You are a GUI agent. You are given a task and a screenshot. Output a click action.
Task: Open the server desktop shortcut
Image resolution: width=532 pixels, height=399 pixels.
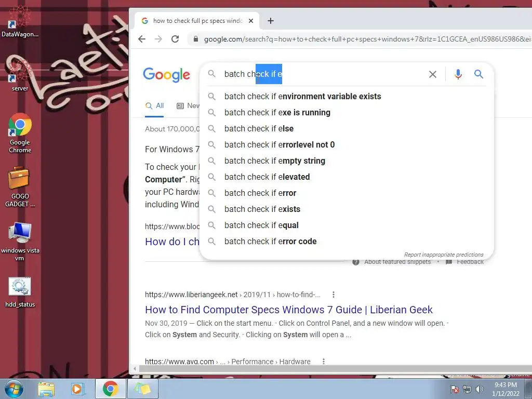click(x=20, y=76)
